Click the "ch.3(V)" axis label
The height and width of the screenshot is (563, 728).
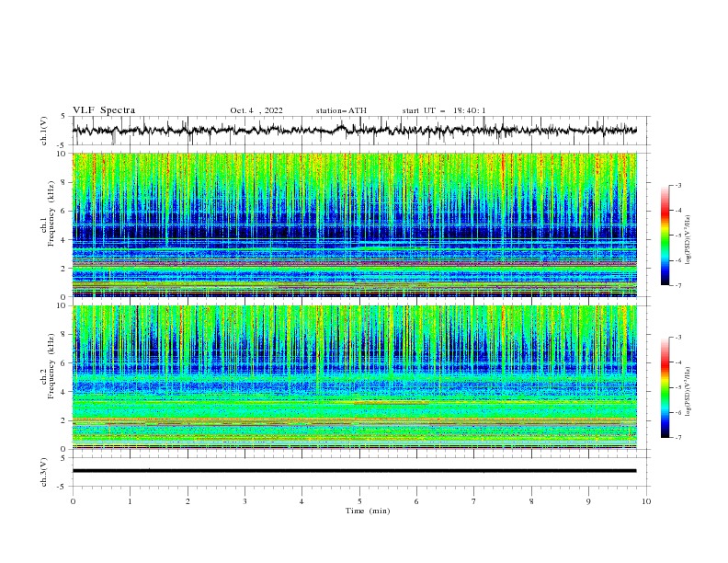pos(44,472)
